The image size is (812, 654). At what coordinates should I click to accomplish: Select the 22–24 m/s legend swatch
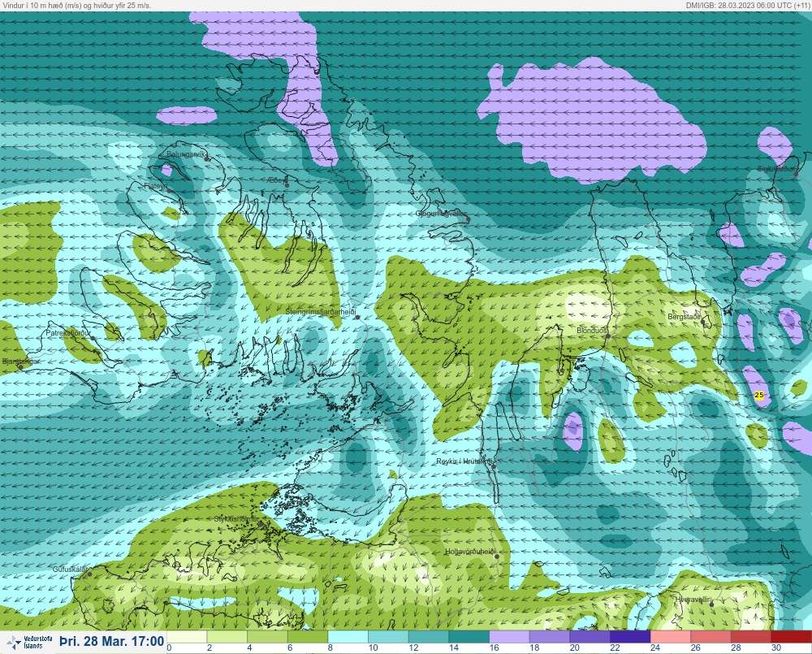coord(630,636)
